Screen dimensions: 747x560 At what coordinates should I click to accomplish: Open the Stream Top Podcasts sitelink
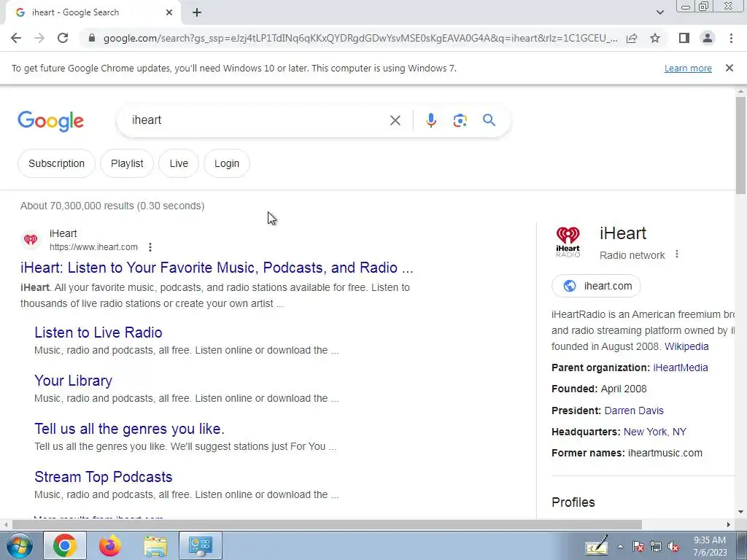pyautogui.click(x=104, y=477)
